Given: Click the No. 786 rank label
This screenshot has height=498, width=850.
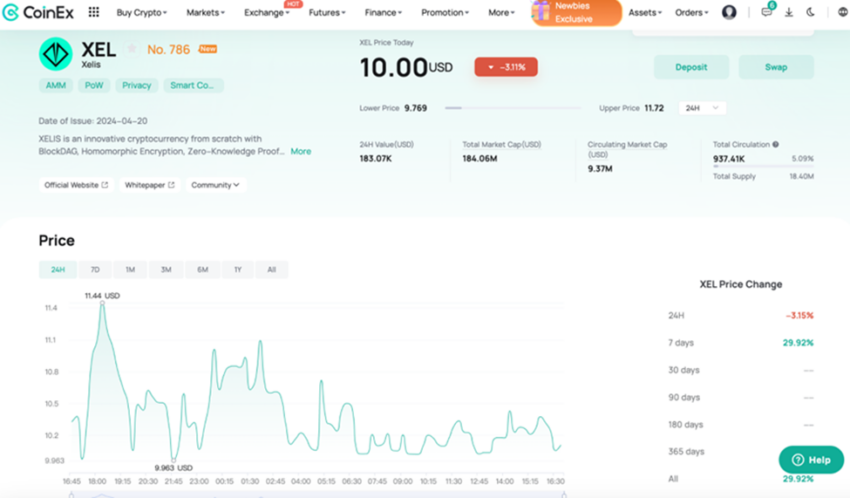Looking at the screenshot, I should click(x=169, y=49).
